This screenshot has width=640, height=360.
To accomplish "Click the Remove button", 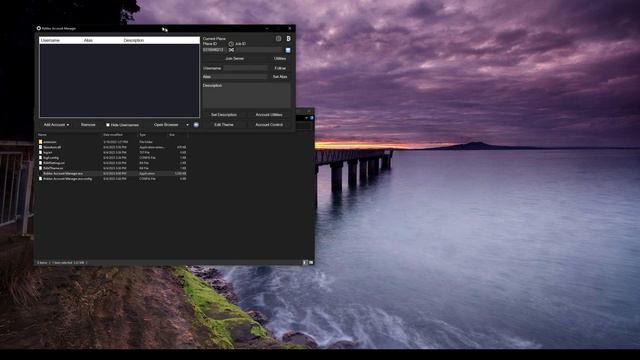I will (x=88, y=125).
